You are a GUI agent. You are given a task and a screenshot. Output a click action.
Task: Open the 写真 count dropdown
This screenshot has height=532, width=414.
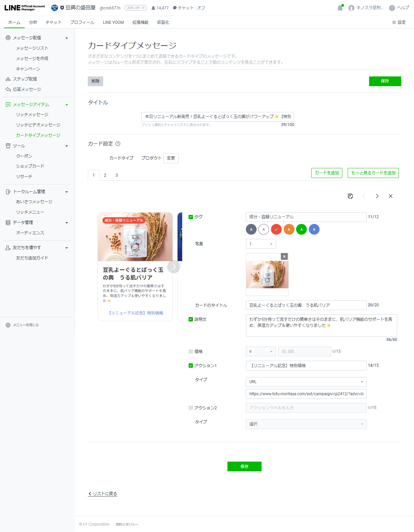(261, 244)
